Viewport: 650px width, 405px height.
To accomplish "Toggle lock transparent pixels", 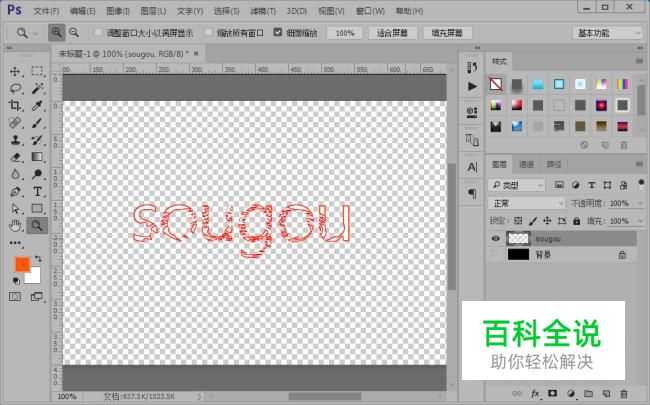I will pos(518,221).
